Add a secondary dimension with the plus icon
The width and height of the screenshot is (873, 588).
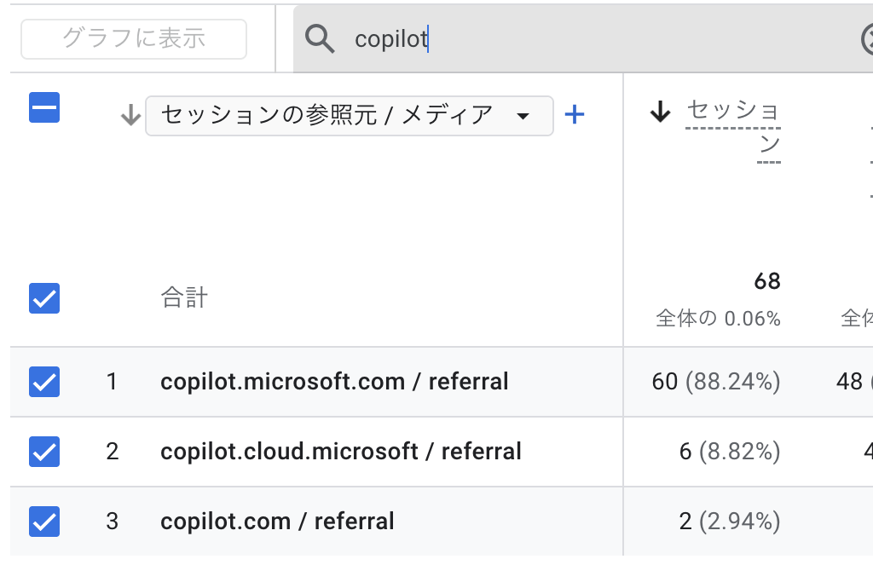point(575,115)
